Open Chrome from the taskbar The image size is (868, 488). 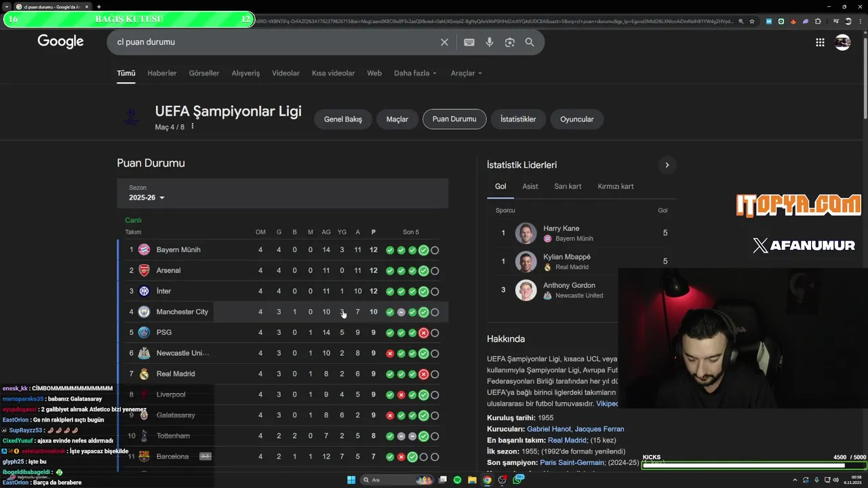pyautogui.click(x=487, y=480)
